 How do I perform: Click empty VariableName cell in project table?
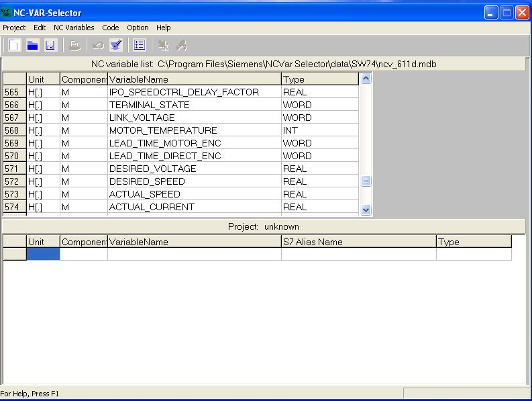pos(195,254)
